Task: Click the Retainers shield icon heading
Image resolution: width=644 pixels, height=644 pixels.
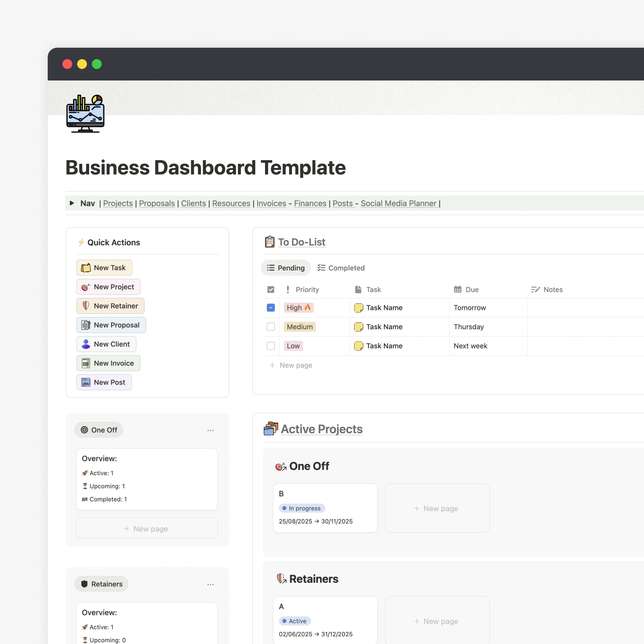Action: pos(281,579)
